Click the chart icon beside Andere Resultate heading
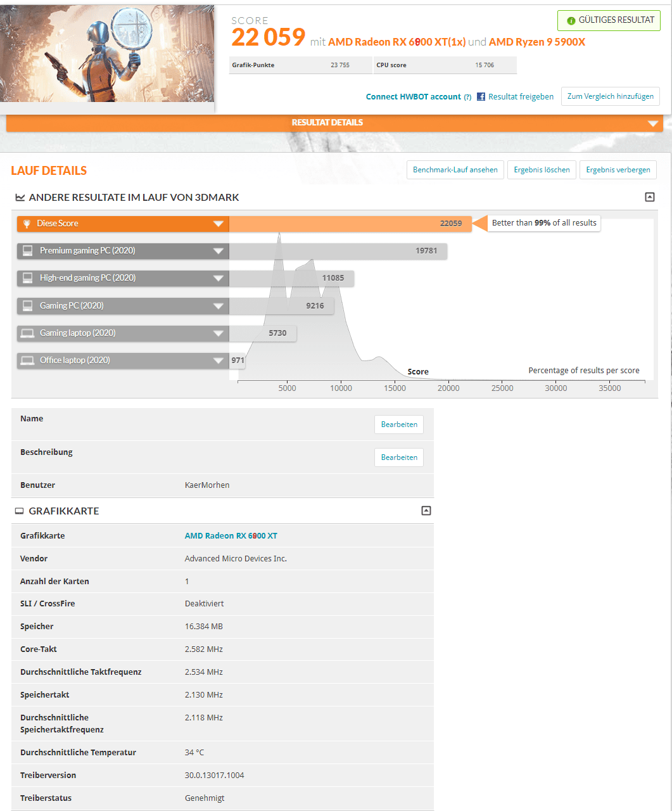 [x=20, y=198]
